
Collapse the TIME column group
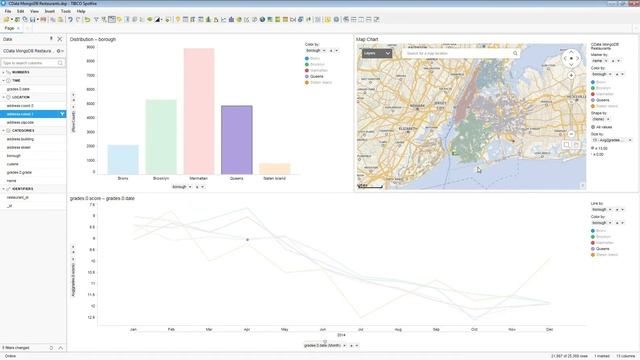[3, 80]
